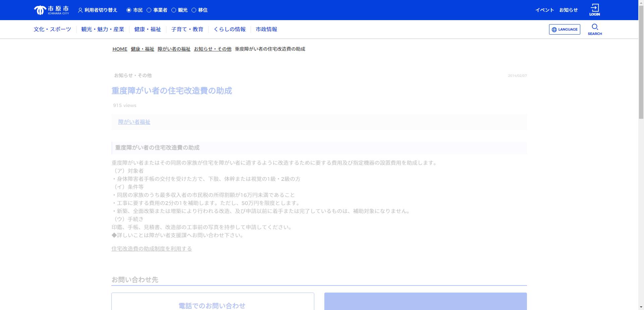This screenshot has height=310, width=644.
Task: Click the vertical scrollbar thumb
Action: pos(641,62)
